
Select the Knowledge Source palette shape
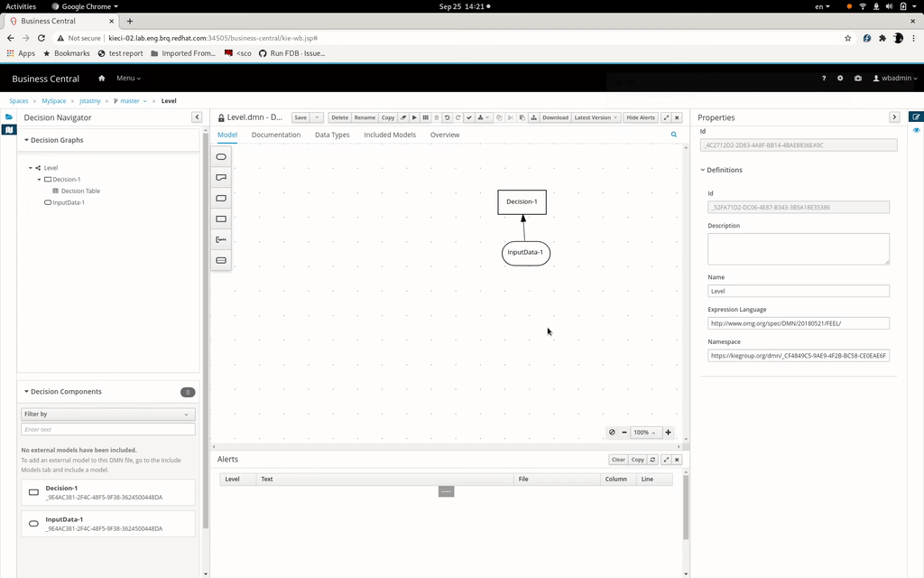click(x=221, y=178)
